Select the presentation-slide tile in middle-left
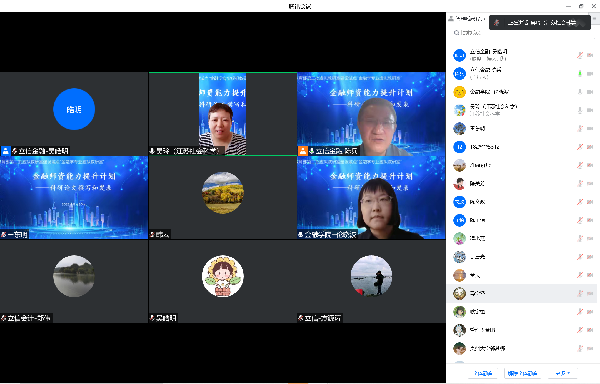Viewport: 600px width, 384px height. pyautogui.click(x=74, y=197)
